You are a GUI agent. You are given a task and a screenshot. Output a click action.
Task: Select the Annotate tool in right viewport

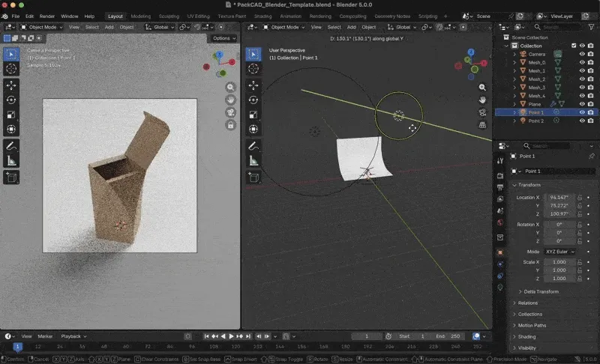[253, 145]
